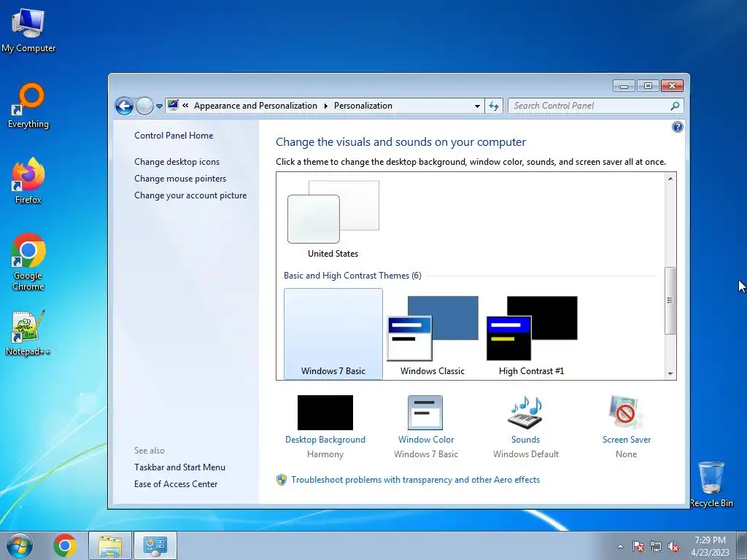Maximize the Personalization window
This screenshot has height=560, width=747.
648,86
